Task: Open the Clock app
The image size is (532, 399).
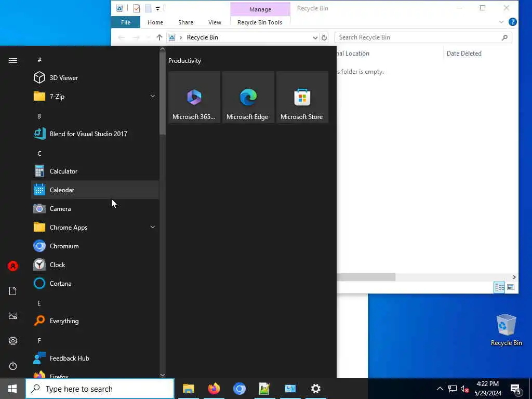Action: (95, 264)
